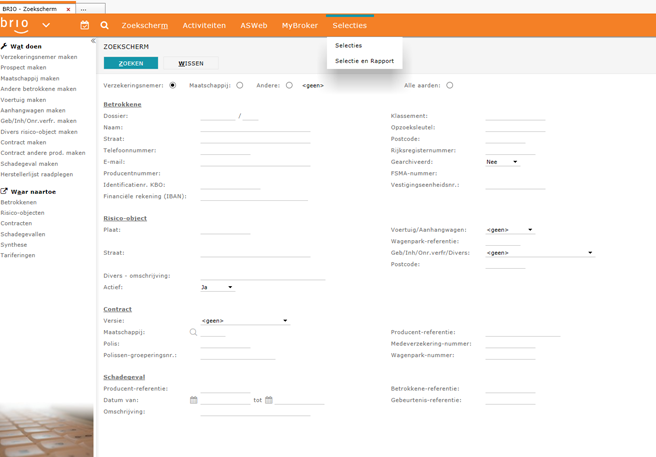Click the Telefoonnummer input field
Viewport: 656px width, 457px height.
click(225, 151)
